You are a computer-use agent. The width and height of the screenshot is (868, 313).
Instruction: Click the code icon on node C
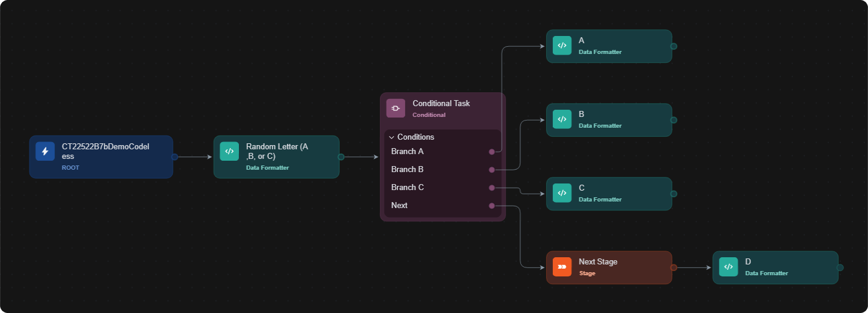(x=562, y=192)
